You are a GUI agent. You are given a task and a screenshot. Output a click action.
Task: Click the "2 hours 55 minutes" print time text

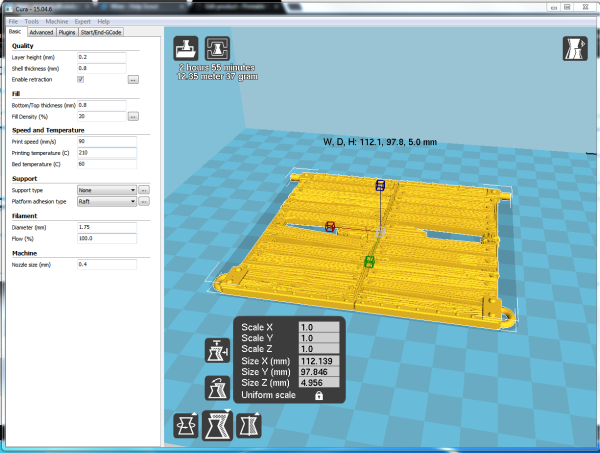coord(217,67)
